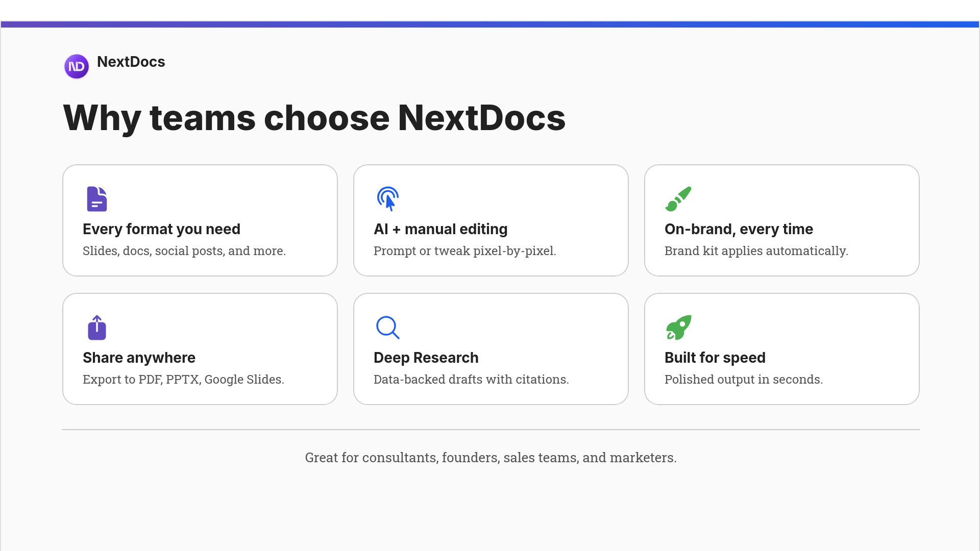Open the magnifying glass search icon
Viewport: 980px width, 551px height.
coord(388,328)
